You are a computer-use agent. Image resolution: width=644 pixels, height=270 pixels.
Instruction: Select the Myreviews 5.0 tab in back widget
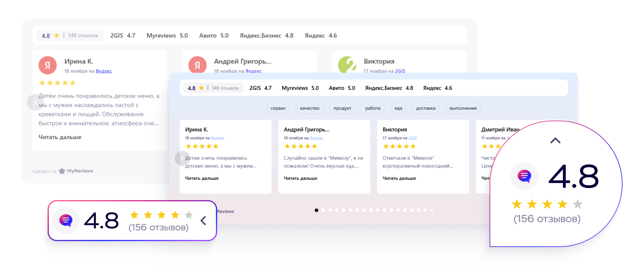(167, 36)
